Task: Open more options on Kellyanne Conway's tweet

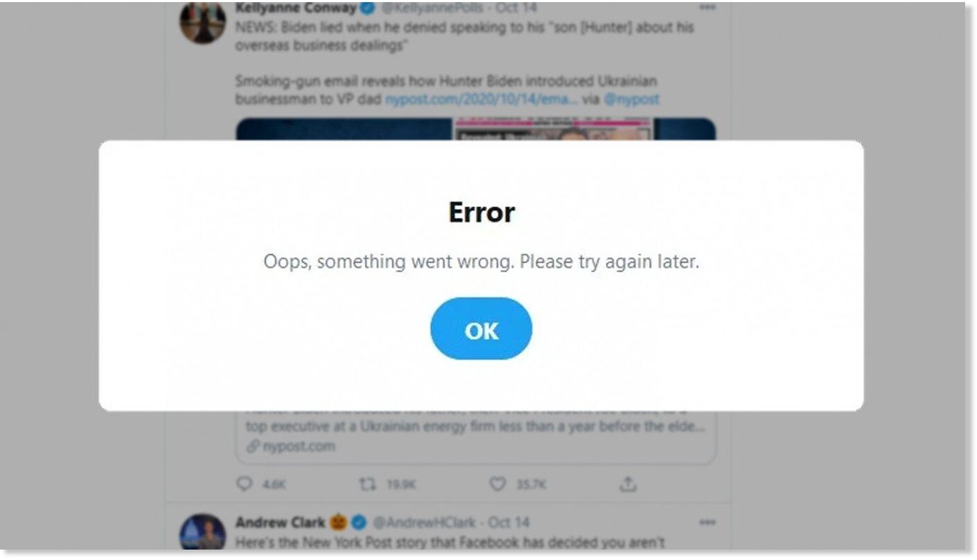Action: 707,8
